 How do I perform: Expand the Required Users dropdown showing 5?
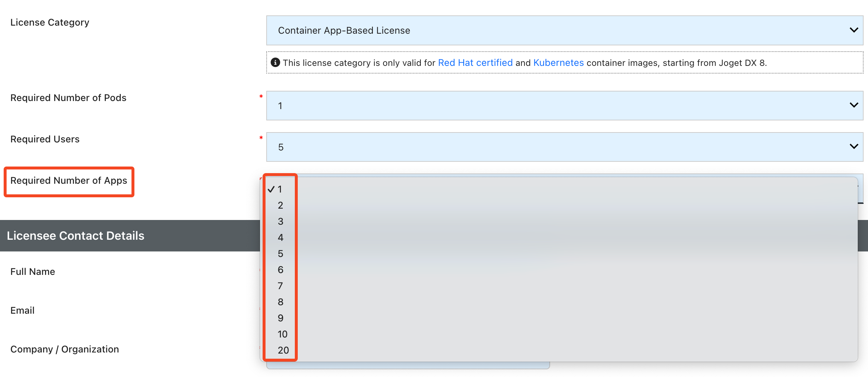(564, 147)
